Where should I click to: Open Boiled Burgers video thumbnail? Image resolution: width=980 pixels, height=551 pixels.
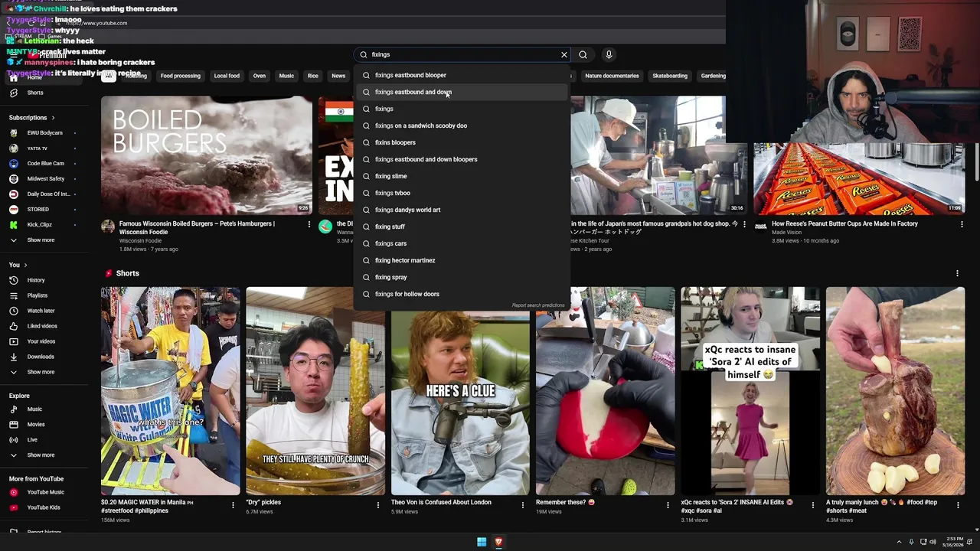[x=207, y=155]
